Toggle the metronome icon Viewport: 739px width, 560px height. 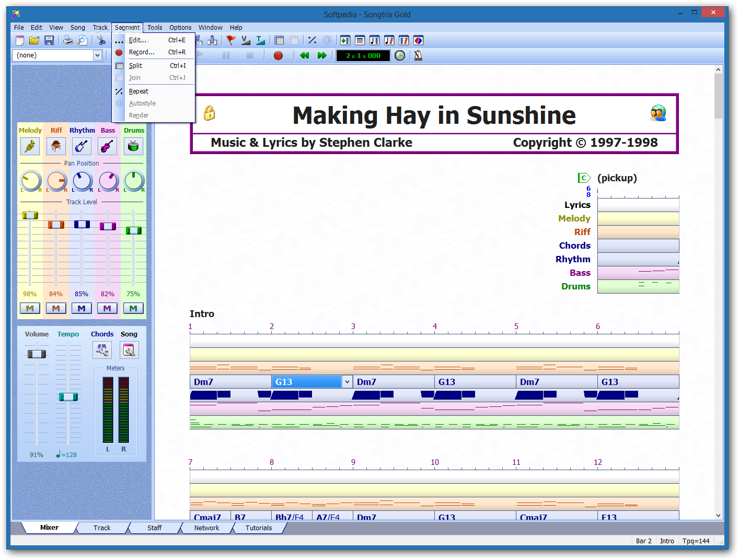[x=418, y=55]
